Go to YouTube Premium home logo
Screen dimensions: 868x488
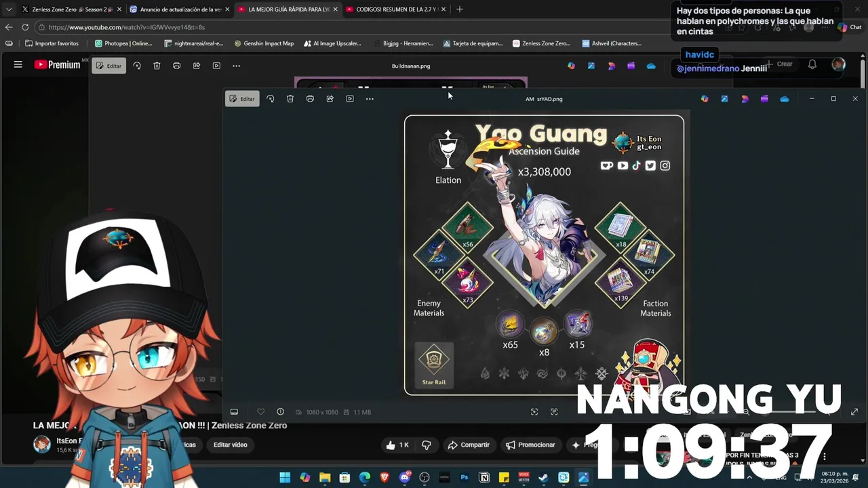pyautogui.click(x=58, y=64)
